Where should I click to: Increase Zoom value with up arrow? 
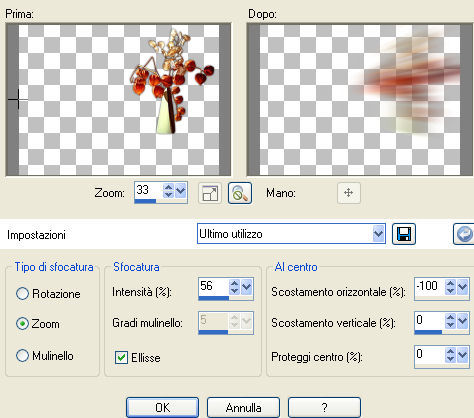tap(168, 187)
